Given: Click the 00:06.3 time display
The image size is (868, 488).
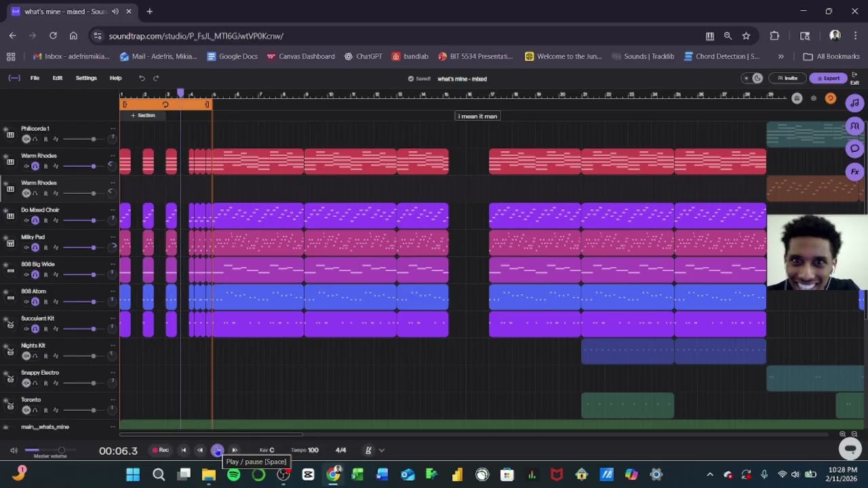Looking at the screenshot, I should (118, 451).
